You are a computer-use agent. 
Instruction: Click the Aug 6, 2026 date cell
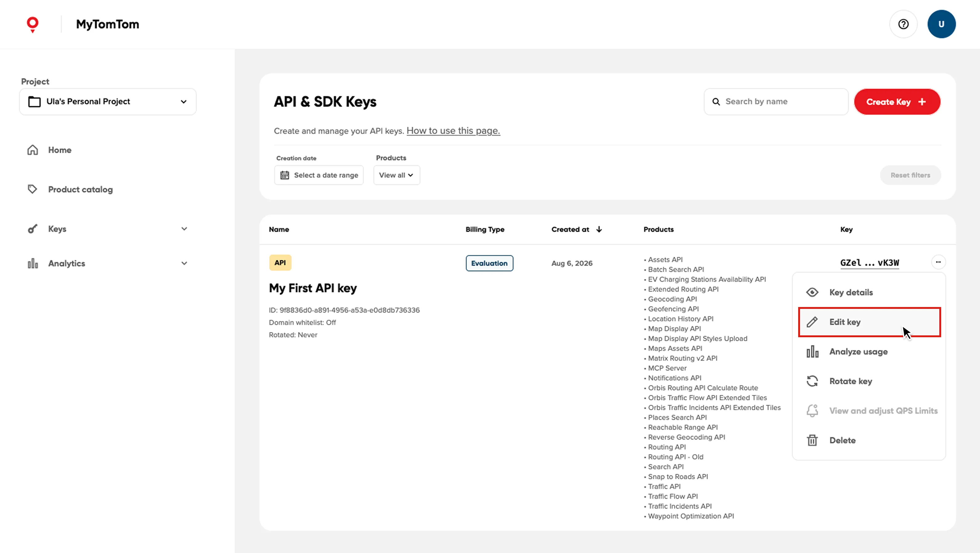point(572,263)
